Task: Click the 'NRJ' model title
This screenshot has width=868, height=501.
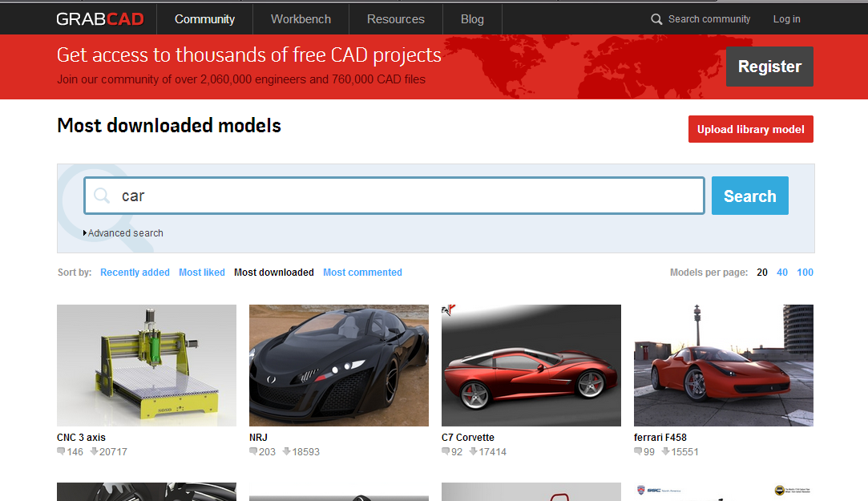Action: coord(259,438)
